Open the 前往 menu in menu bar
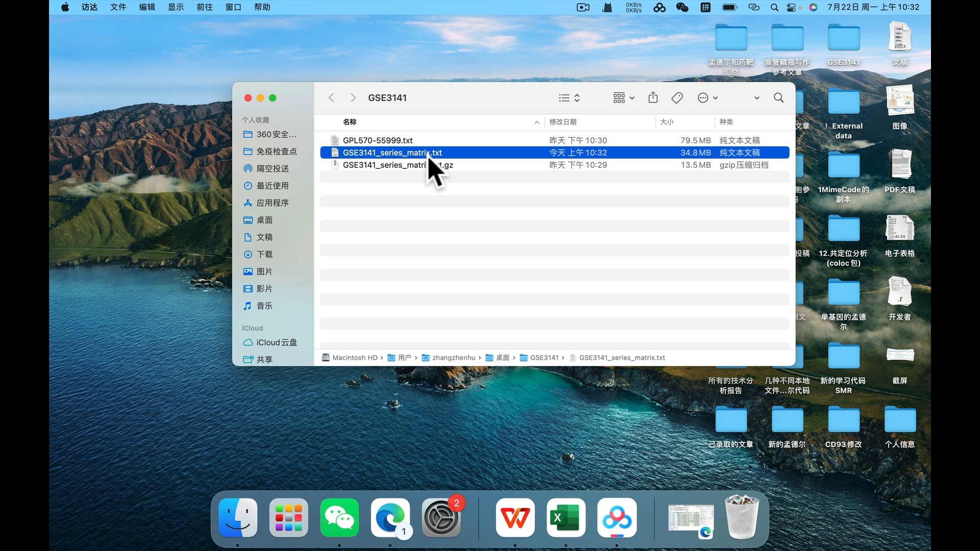Screen dimensions: 980x551 [204, 7]
